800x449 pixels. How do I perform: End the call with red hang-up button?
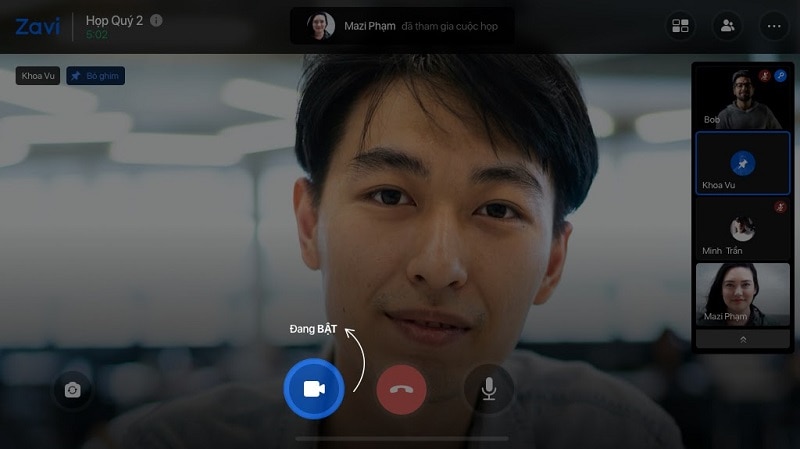click(x=401, y=389)
